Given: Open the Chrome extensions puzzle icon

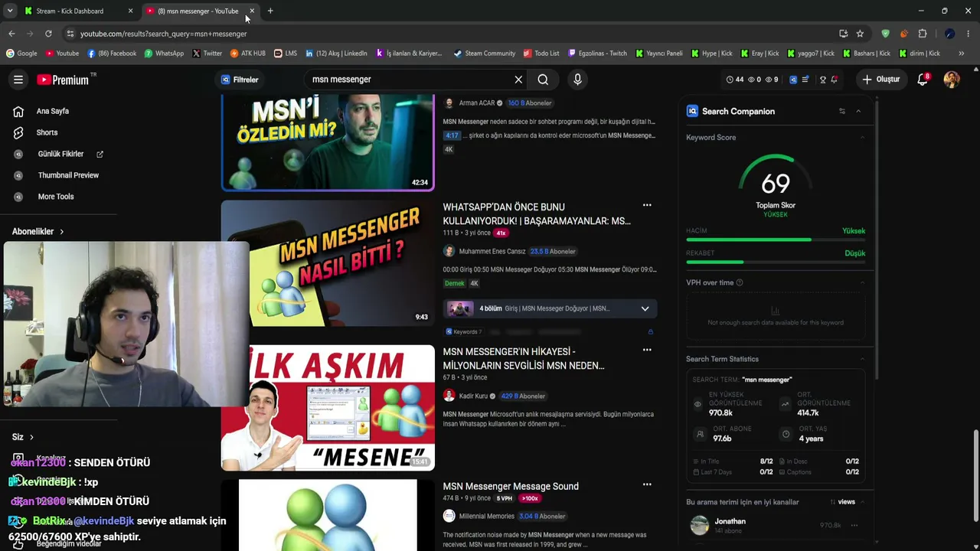Looking at the screenshot, I should [923, 34].
